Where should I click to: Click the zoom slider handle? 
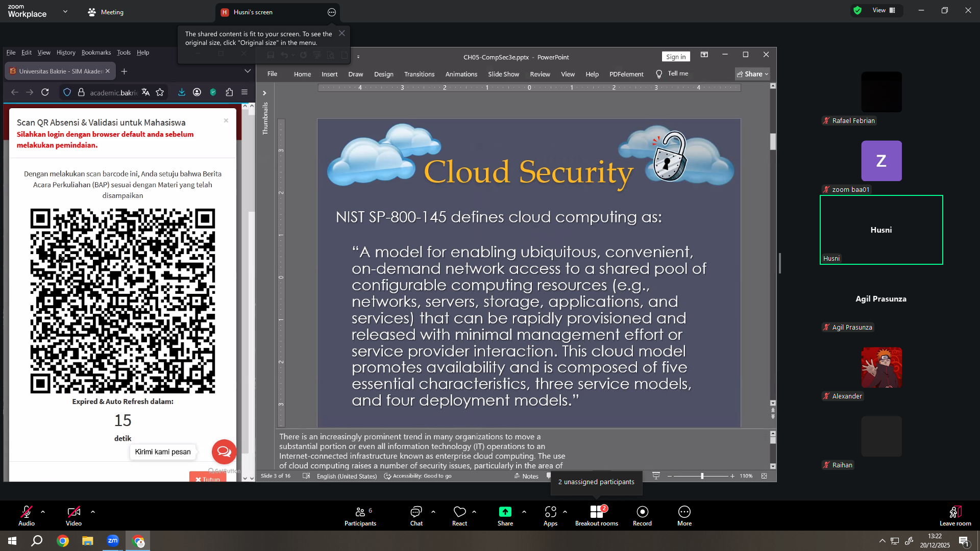coord(702,476)
